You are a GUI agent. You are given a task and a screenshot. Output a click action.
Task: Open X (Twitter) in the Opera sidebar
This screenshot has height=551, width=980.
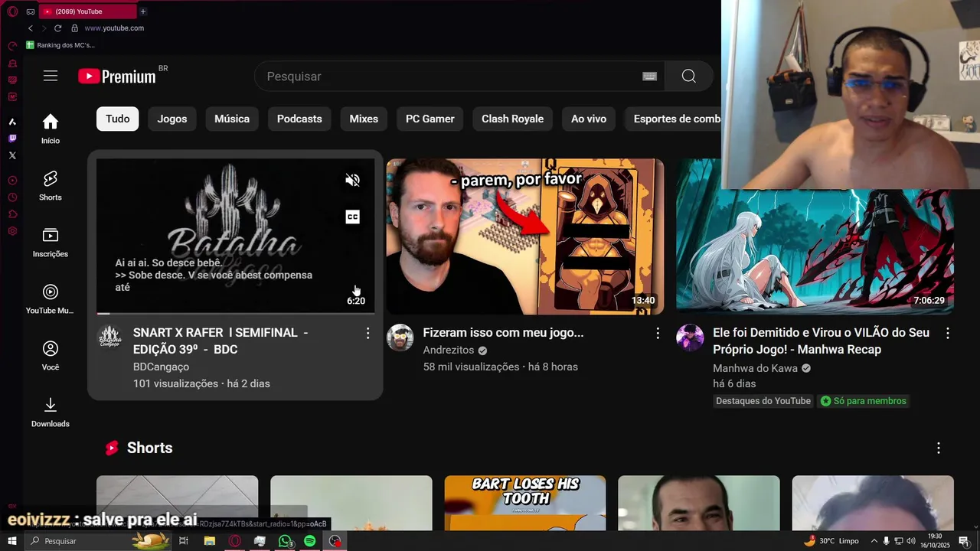click(x=12, y=155)
